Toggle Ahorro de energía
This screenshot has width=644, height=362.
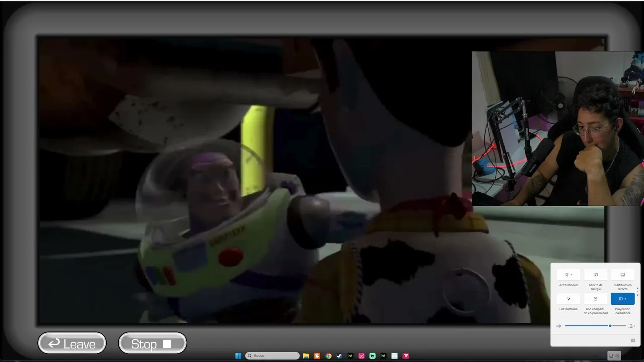coord(596,275)
